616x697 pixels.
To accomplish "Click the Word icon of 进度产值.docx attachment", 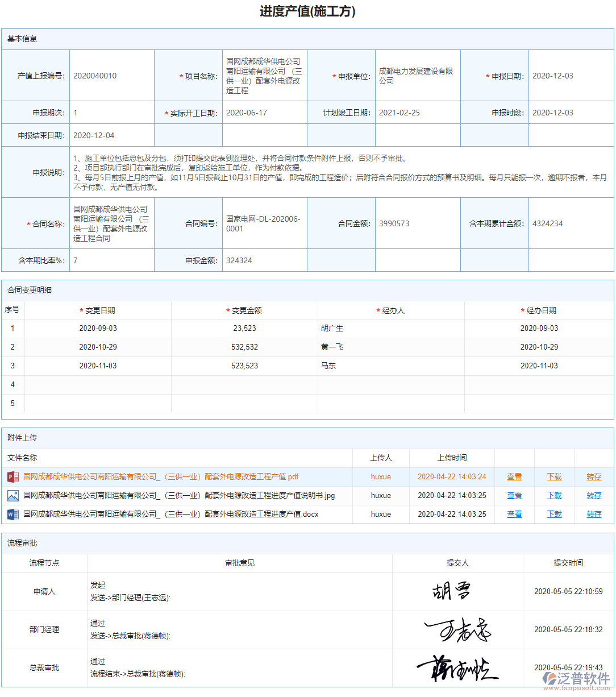I will point(12,514).
